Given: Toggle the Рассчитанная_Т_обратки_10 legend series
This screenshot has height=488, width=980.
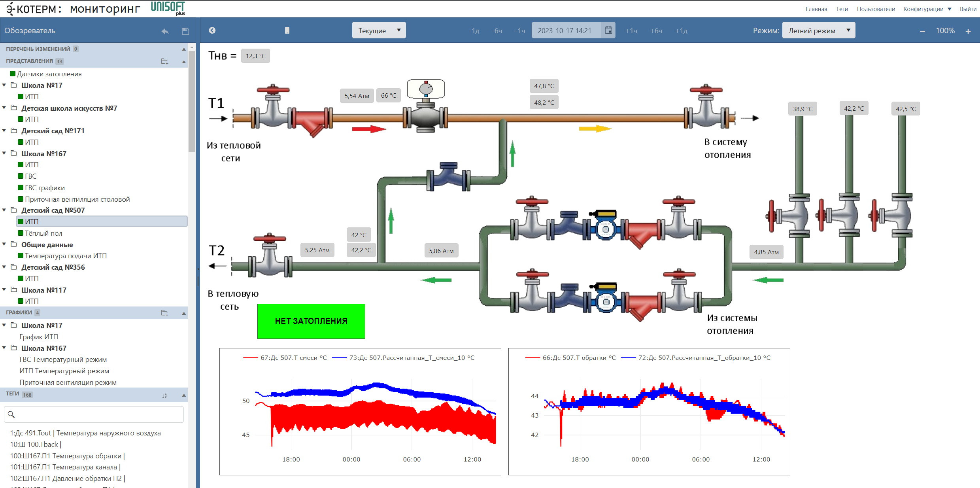Looking at the screenshot, I should click(696, 357).
